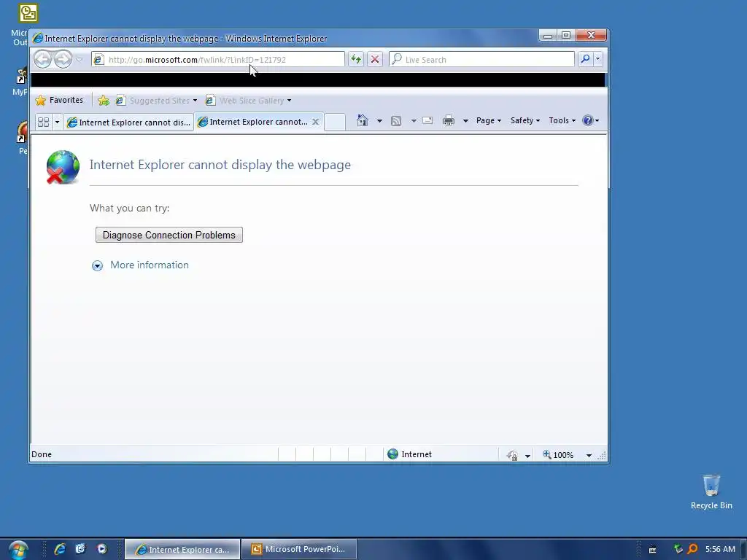Click the Recycle Bin desktop icon
Screen dimensions: 747x560
[x=711, y=492]
